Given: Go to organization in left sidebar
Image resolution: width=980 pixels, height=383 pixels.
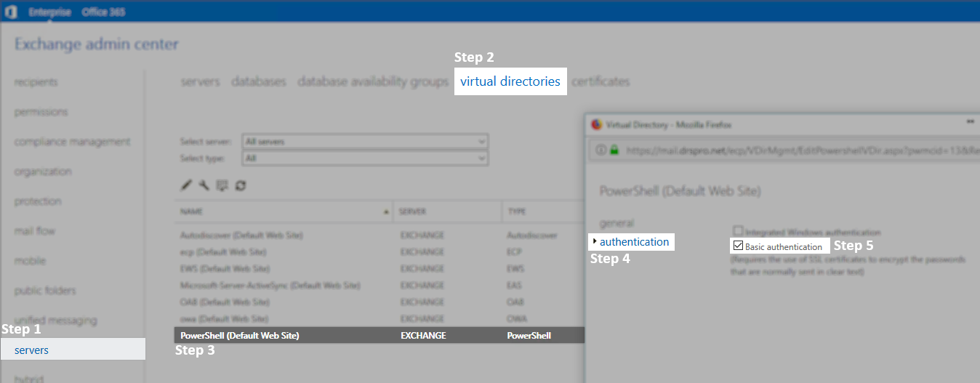Looking at the screenshot, I should pos(43,172).
